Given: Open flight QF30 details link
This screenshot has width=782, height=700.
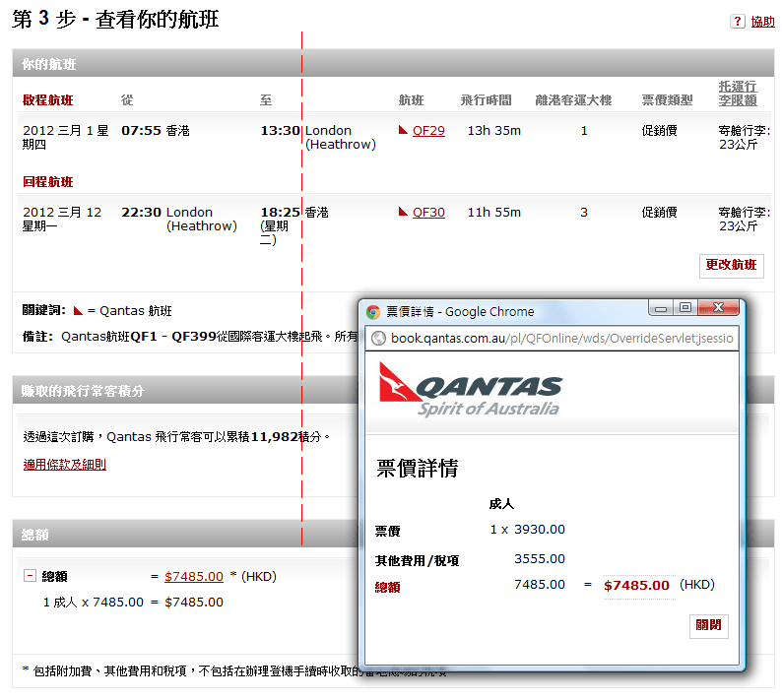Looking at the screenshot, I should click(428, 212).
